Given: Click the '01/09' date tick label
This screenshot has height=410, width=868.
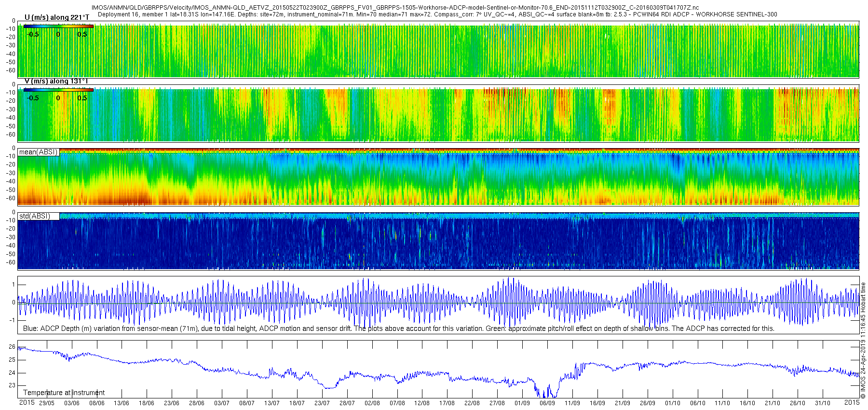Looking at the screenshot, I should 522,403.
